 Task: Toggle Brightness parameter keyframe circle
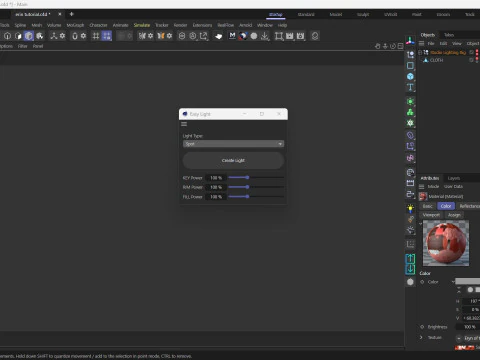[x=422, y=327]
